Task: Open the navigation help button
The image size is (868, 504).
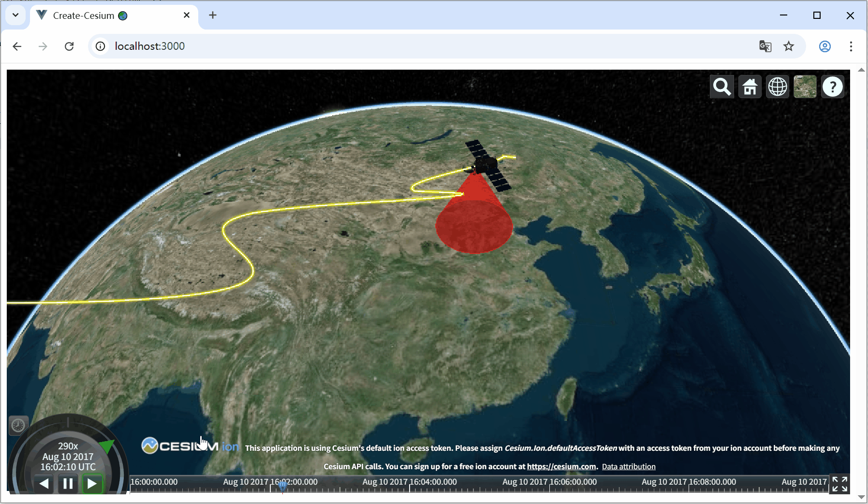Action: (833, 87)
